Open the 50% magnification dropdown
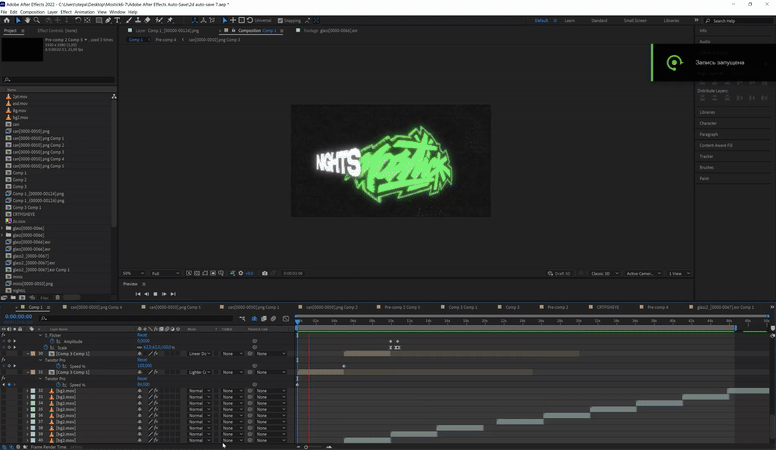 [133, 273]
